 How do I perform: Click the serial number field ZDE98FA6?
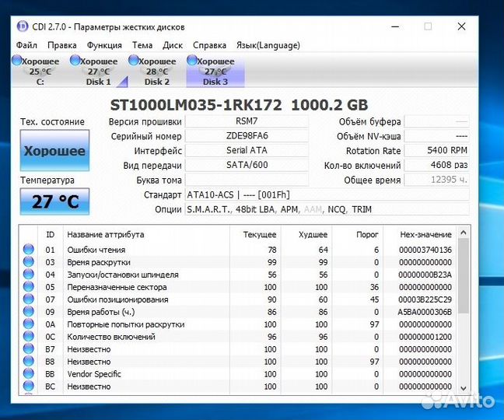[247, 135]
